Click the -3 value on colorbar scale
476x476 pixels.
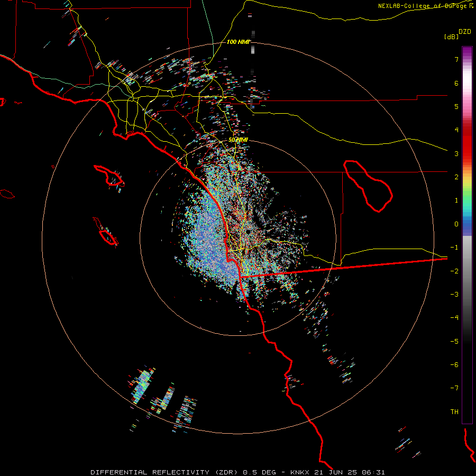point(454,295)
